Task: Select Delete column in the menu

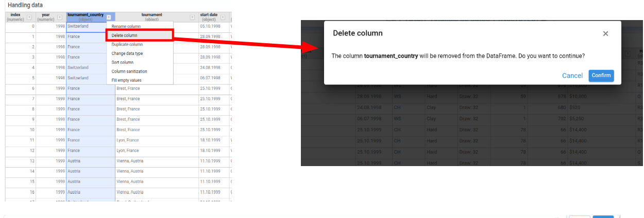Action: click(x=125, y=35)
